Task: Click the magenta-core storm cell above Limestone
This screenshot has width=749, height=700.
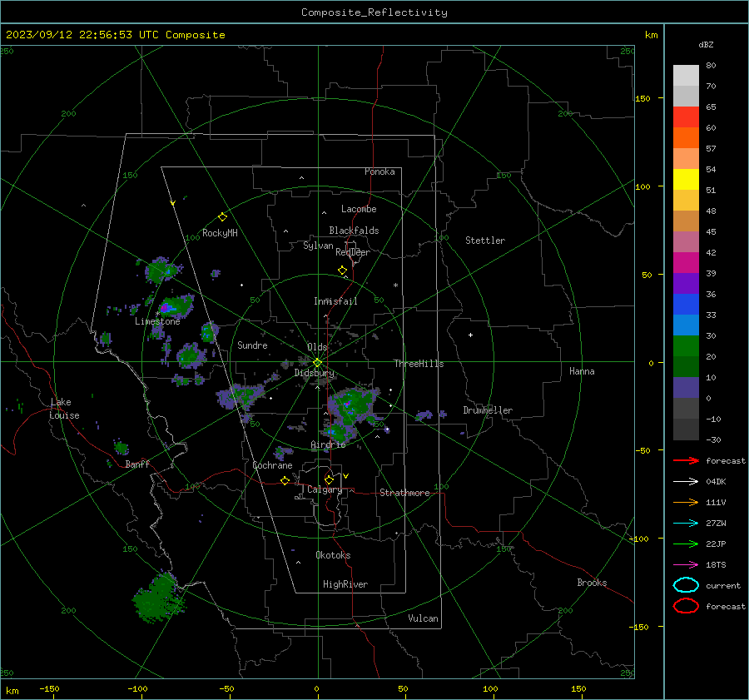Action: 176,306
